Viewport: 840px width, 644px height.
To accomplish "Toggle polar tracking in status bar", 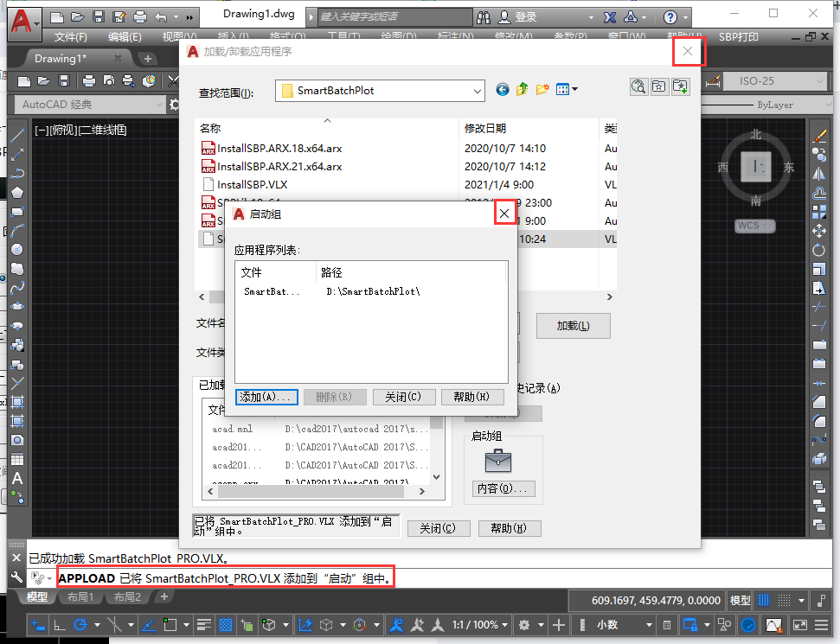I will [80, 625].
